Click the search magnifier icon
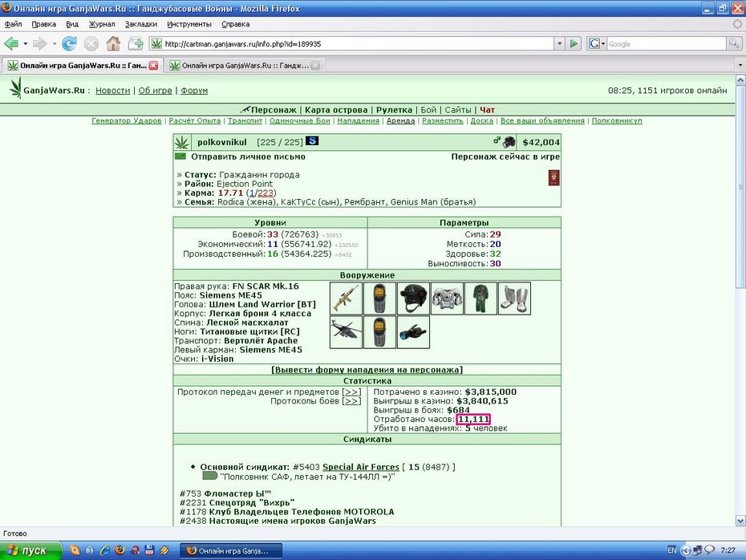Image resolution: width=746 pixels, height=560 pixels. tap(734, 44)
